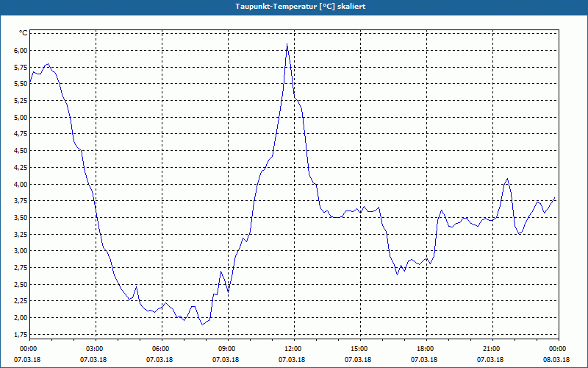
Task: Click the 3,25 y-axis label
Action: pos(21,234)
